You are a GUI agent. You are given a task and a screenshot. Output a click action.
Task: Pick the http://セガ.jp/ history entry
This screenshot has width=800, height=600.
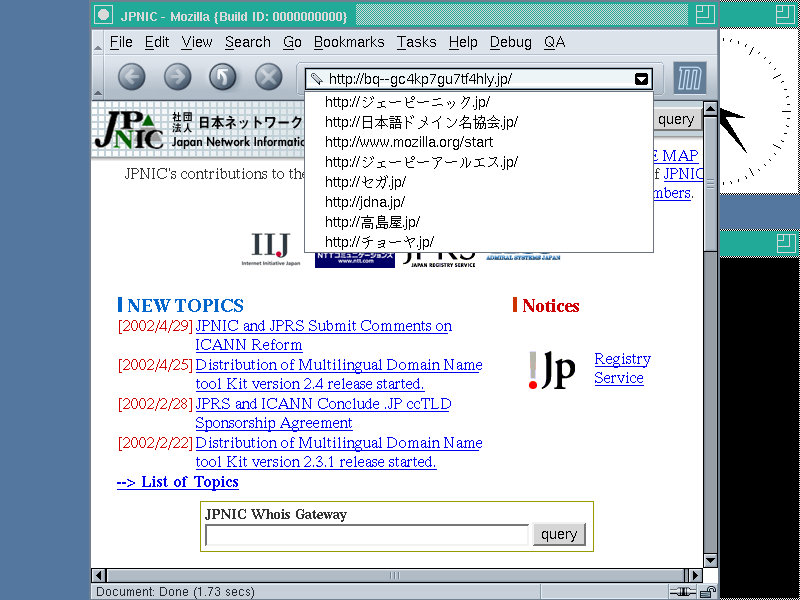coord(365,182)
